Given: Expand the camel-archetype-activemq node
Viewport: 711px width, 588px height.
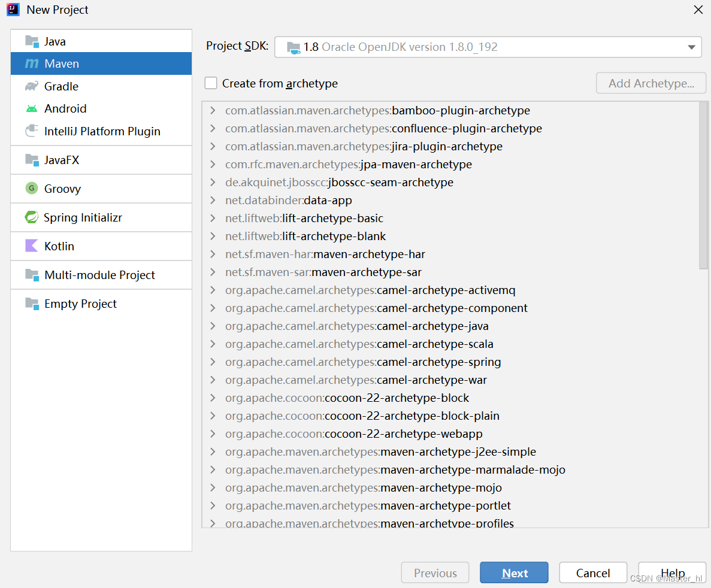Looking at the screenshot, I should coord(213,290).
